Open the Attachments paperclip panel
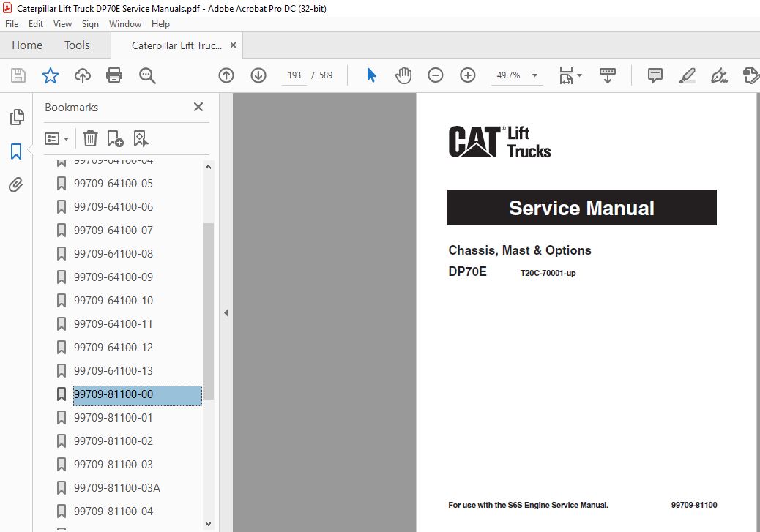760x532 pixels. pyautogui.click(x=16, y=184)
